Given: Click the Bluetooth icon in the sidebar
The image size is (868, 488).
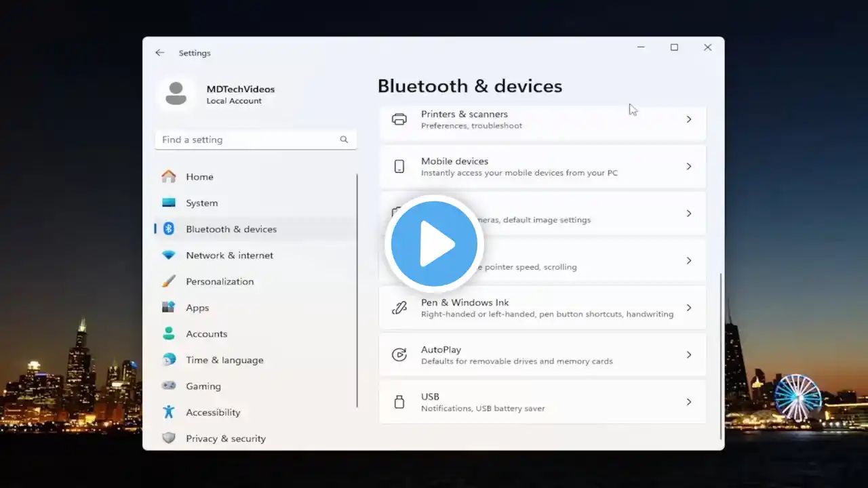Looking at the screenshot, I should (169, 229).
